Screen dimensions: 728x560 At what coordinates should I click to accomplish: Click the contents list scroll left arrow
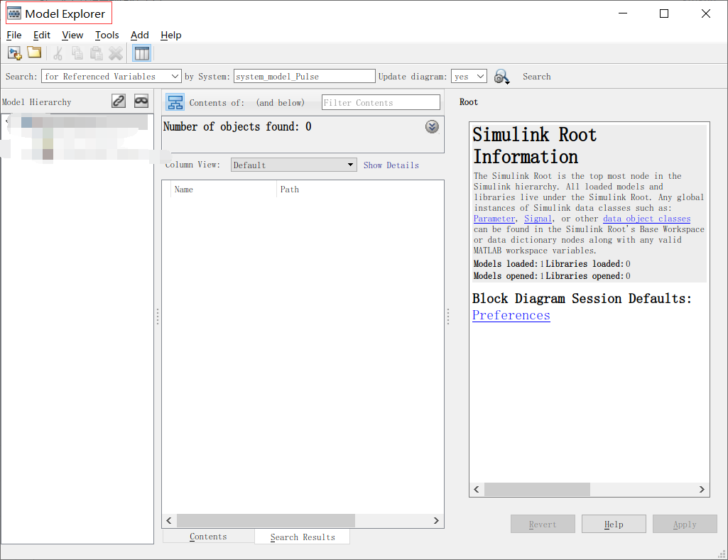[x=169, y=520]
